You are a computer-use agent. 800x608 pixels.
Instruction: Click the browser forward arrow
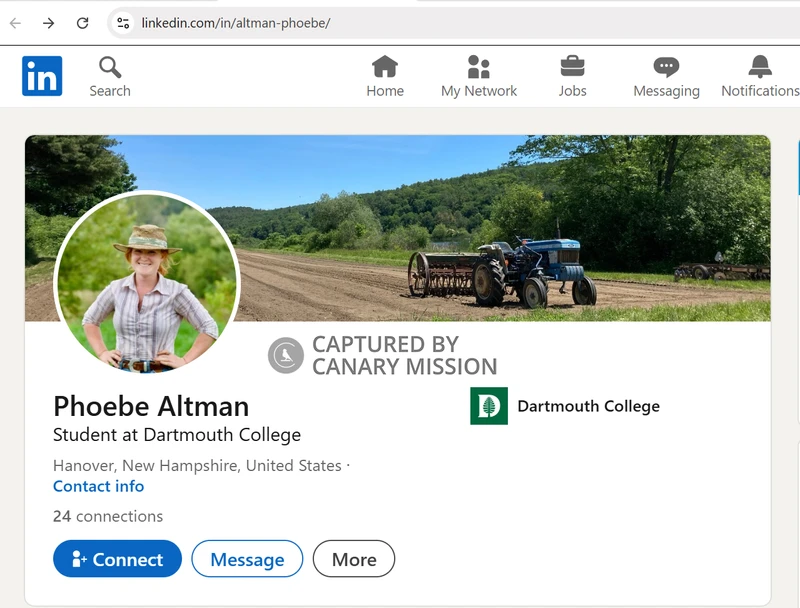[x=48, y=23]
